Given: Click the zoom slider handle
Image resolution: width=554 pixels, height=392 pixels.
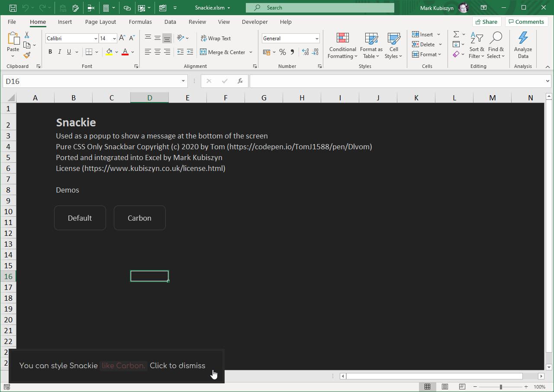Looking at the screenshot, I should click(x=501, y=387).
